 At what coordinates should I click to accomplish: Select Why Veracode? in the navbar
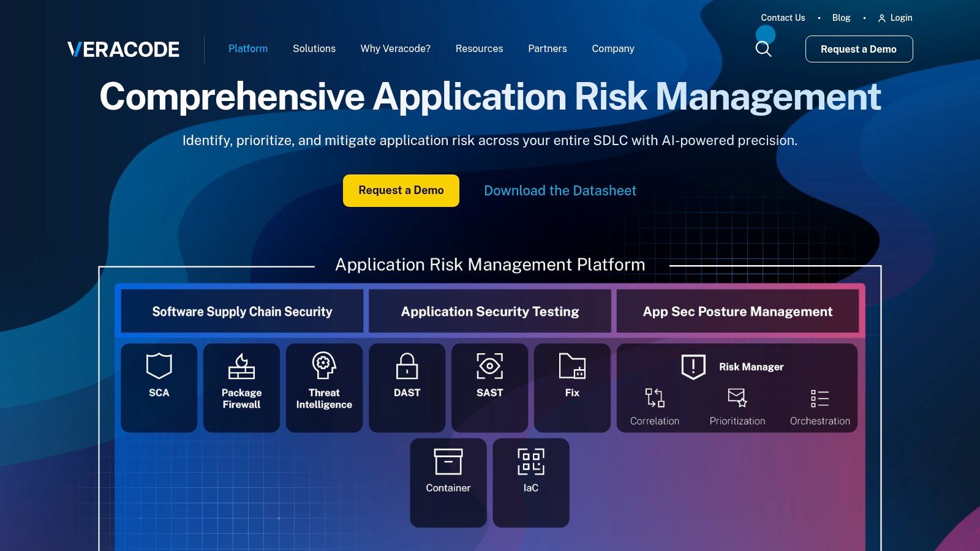click(x=396, y=48)
